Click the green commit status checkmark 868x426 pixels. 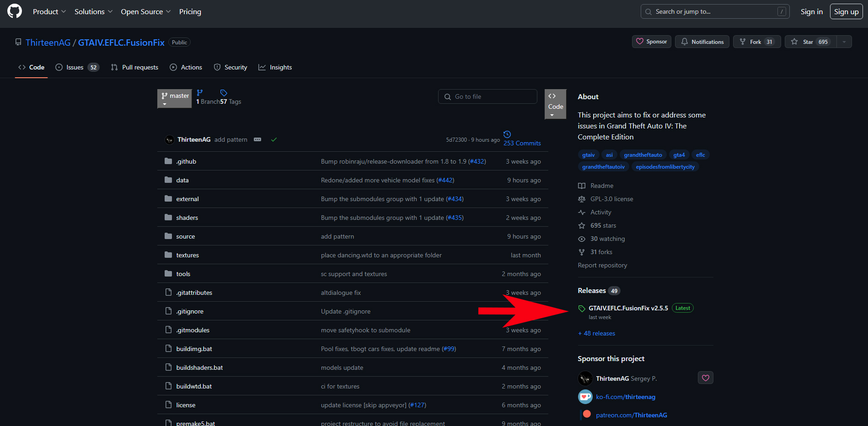point(274,140)
